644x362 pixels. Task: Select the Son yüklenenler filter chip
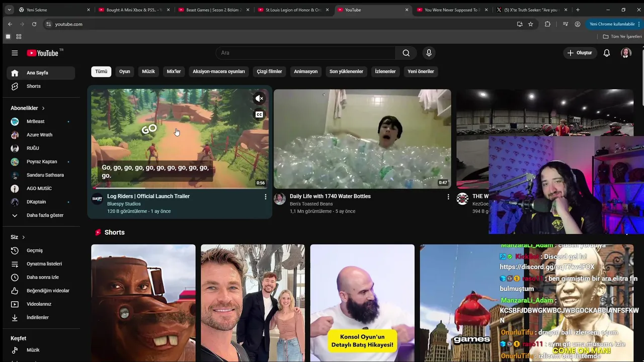346,71
